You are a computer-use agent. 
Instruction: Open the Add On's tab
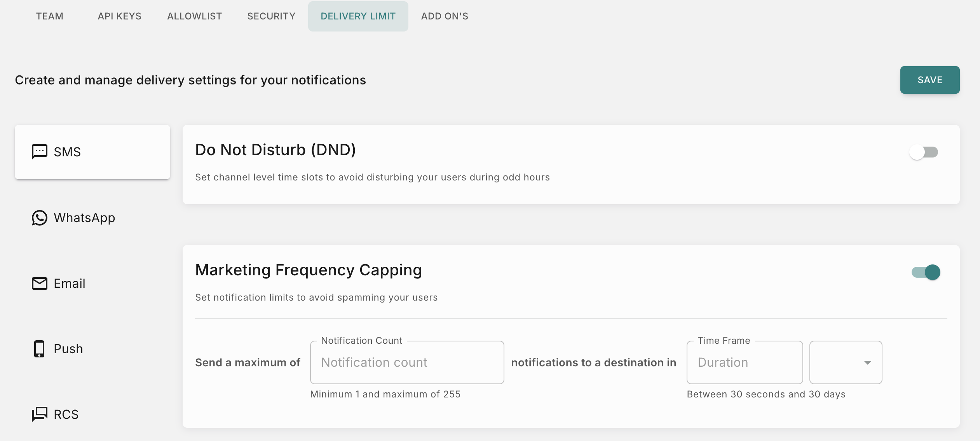pos(445,16)
